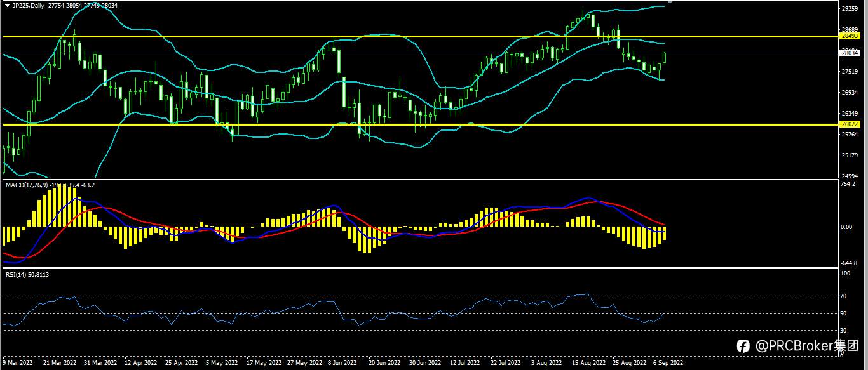Click the current price label 28034
Screen dimensions: 868x370
point(849,53)
